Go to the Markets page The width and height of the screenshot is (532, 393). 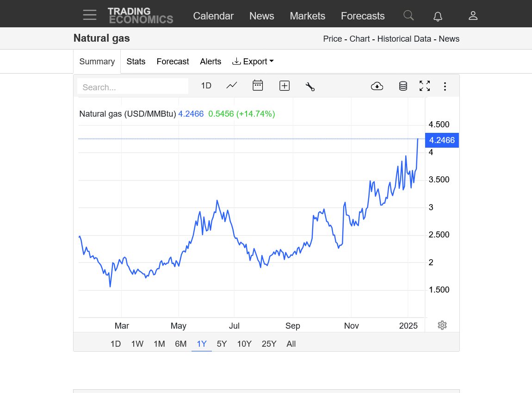pyautogui.click(x=307, y=16)
